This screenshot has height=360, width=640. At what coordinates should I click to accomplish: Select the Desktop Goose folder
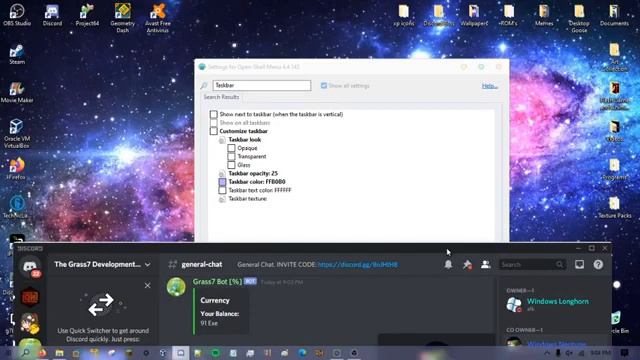tap(579, 18)
